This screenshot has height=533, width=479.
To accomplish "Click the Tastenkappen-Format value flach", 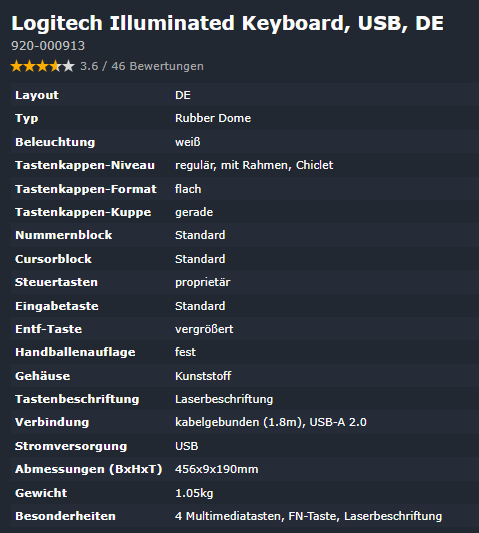I will (x=188, y=189).
